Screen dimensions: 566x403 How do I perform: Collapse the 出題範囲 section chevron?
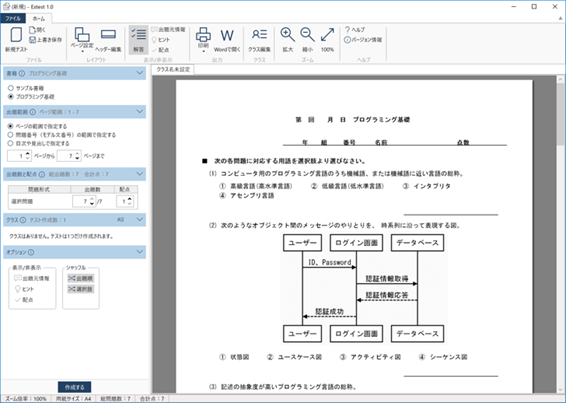coord(140,112)
